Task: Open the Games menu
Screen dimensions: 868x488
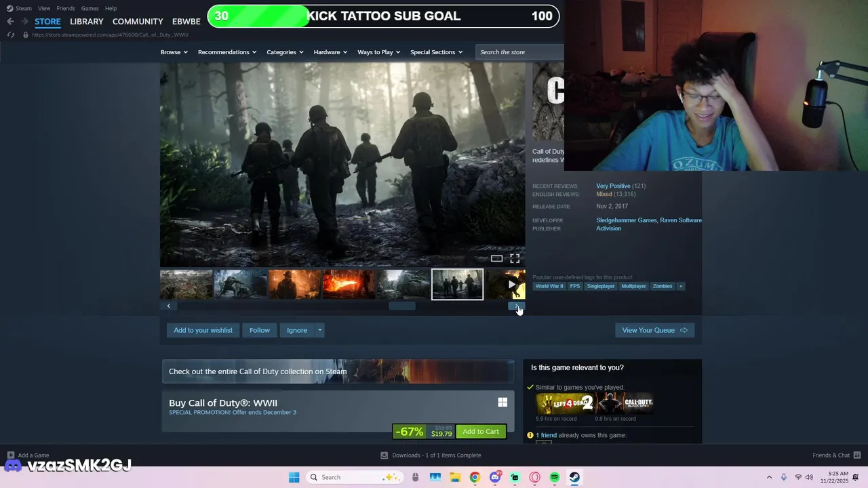Action: 90,8
